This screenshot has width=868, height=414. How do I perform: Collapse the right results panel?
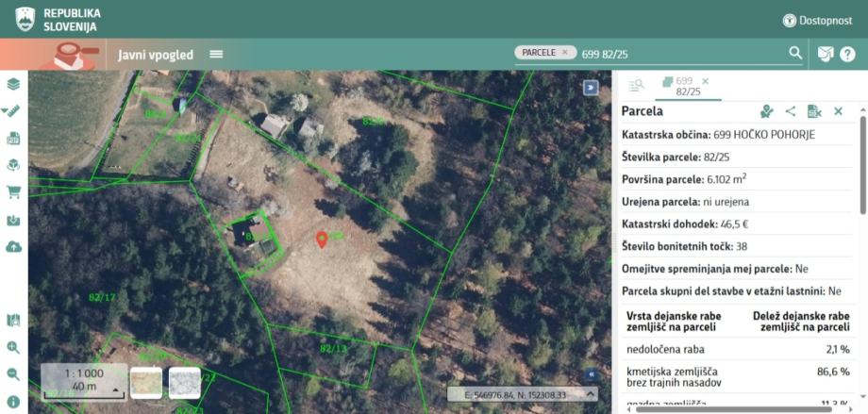pos(592,88)
